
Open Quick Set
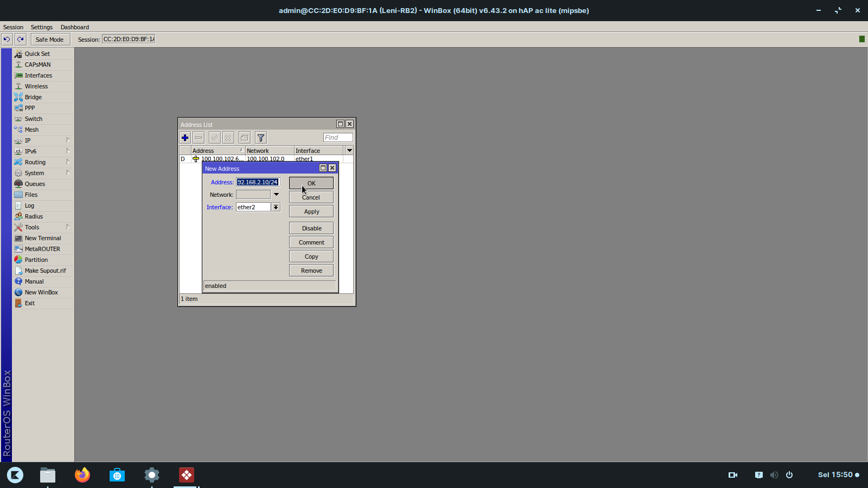pyautogui.click(x=43, y=54)
